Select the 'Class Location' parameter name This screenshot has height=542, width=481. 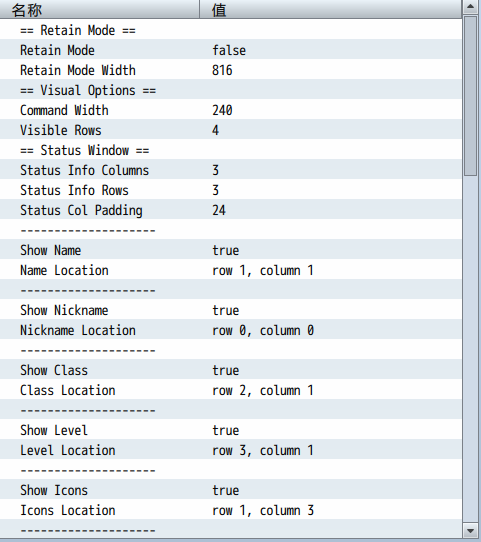click(x=68, y=391)
